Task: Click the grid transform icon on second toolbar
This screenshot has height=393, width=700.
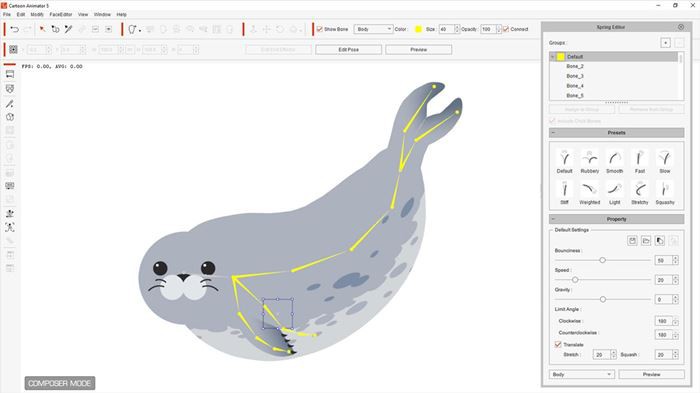Action: click(x=13, y=50)
